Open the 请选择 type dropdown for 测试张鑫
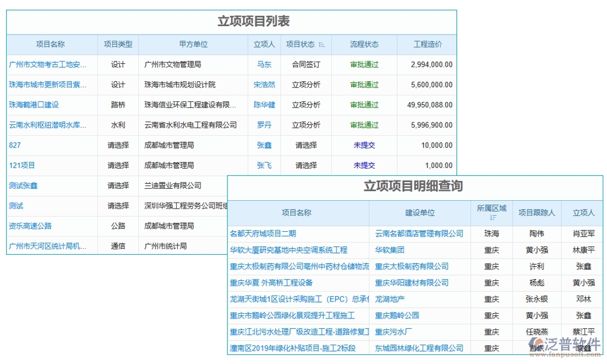This screenshot has width=607, height=364. click(x=117, y=185)
